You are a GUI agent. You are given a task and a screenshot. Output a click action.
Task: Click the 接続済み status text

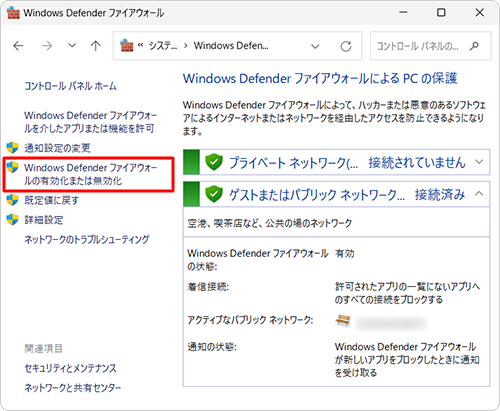point(440,194)
